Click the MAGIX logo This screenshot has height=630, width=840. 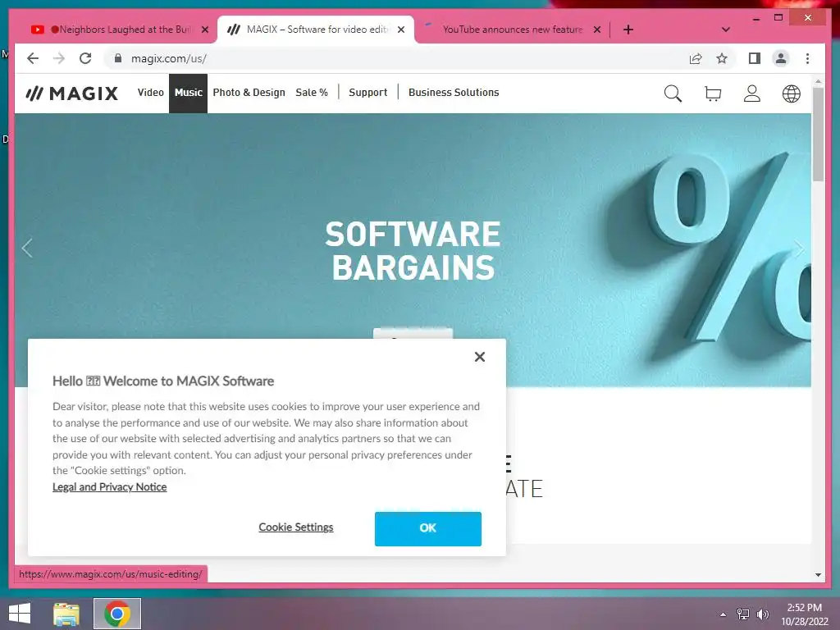[x=72, y=94]
